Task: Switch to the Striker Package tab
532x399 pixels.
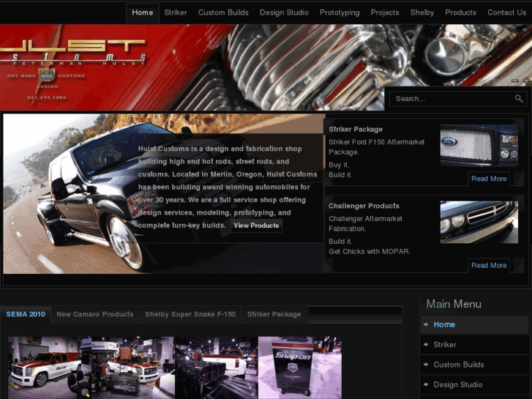Action: [274, 315]
